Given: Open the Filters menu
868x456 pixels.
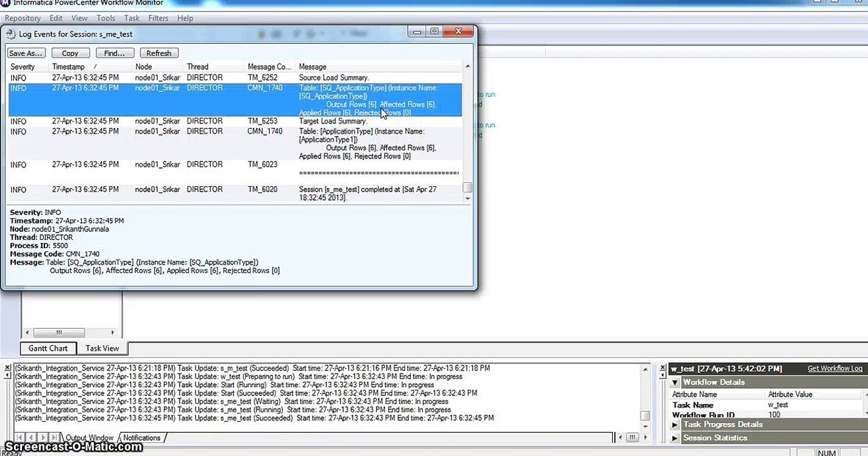Looking at the screenshot, I should point(158,18).
